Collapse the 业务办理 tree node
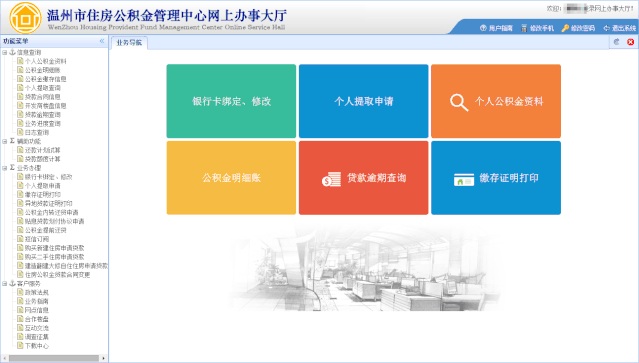Image resolution: width=639 pixels, height=363 pixels. pyautogui.click(x=4, y=168)
